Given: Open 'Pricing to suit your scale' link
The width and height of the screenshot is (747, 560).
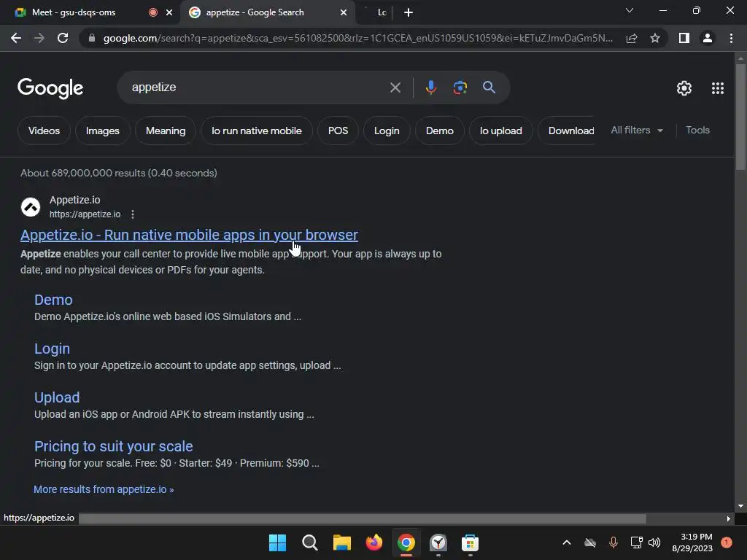Looking at the screenshot, I should point(113,446).
